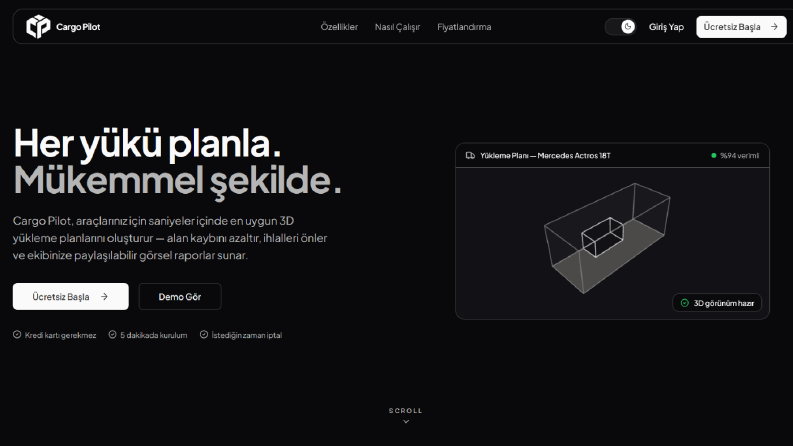Viewport: 793px width, 446px height.
Task: Click green check icon in 3D görünüm badge
Action: pyautogui.click(x=684, y=303)
